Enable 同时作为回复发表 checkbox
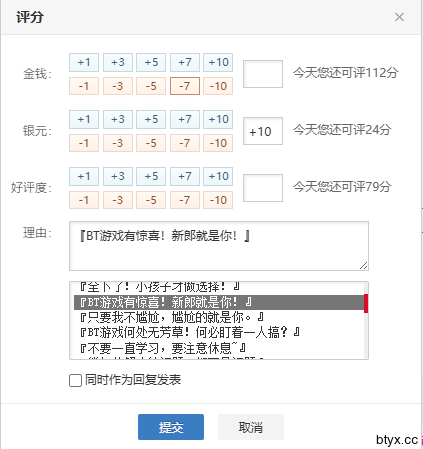Image resolution: width=423 pixels, height=449 pixels. pyautogui.click(x=75, y=380)
